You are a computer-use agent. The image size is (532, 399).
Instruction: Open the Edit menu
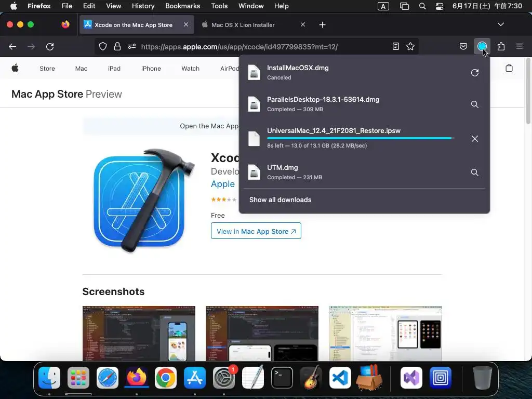(x=89, y=6)
